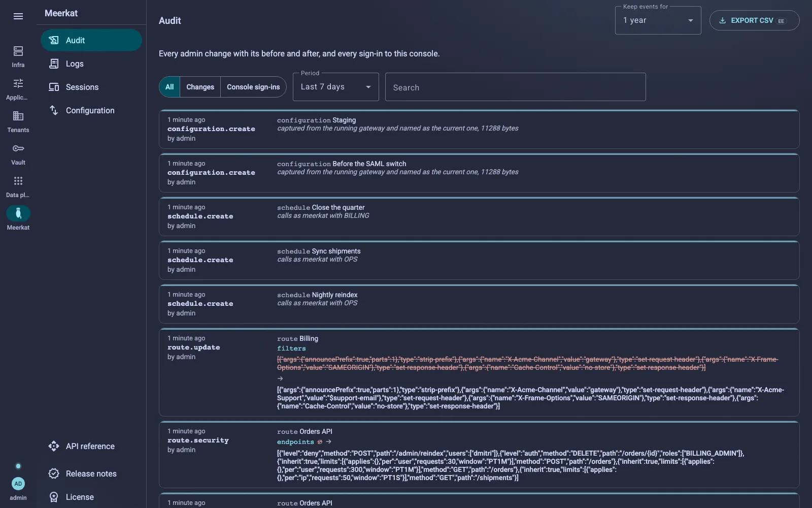812x508 pixels.
Task: Open the Release notes link
Action: pos(91,473)
